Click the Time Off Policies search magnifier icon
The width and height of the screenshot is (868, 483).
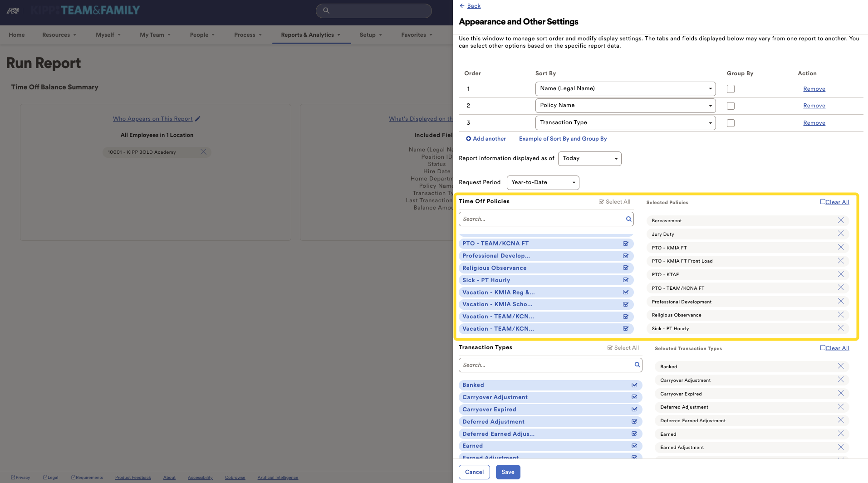click(628, 219)
